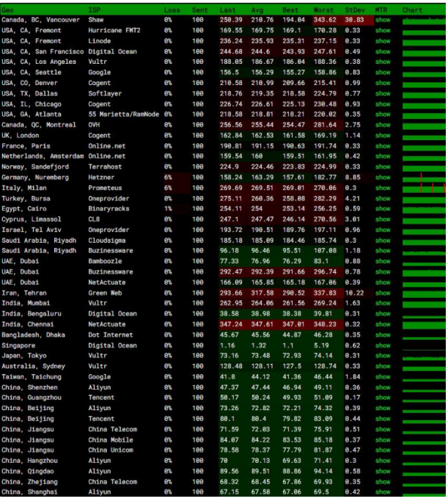The height and width of the screenshot is (504, 448).
Task: Click the MTR column header
Action: coord(381,10)
